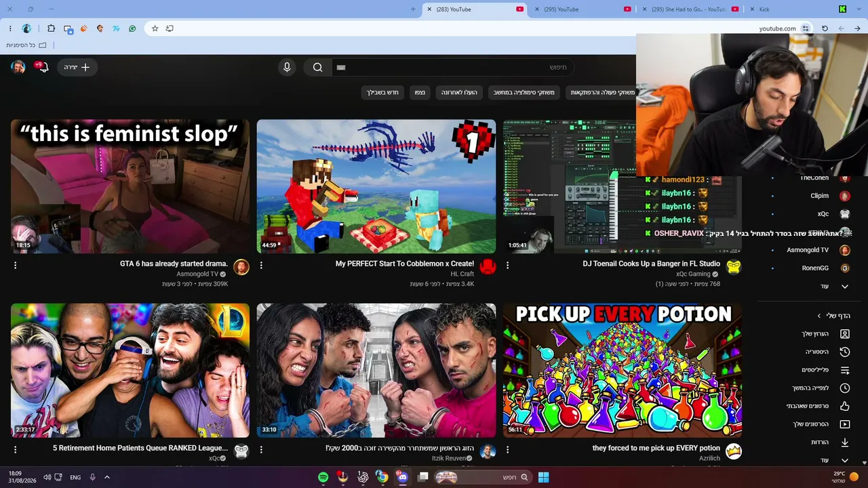Open the YouTube notifications bell
Viewport: 868px width, 488px height.
43,67
